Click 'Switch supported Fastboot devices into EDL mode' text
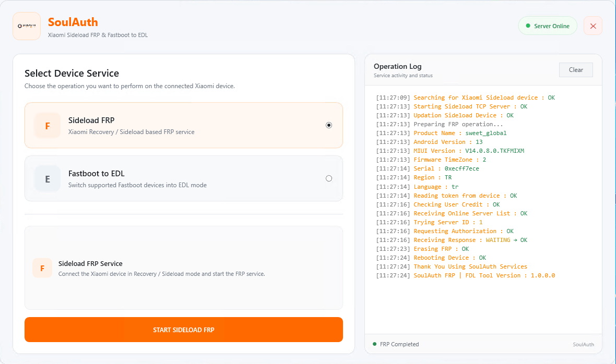Screen dimensions: 616x364 click(x=137, y=185)
